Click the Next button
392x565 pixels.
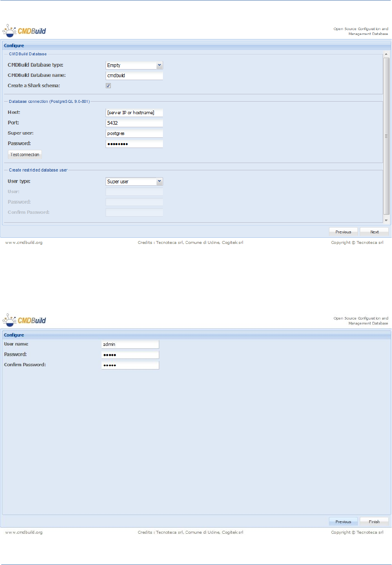[x=374, y=232]
